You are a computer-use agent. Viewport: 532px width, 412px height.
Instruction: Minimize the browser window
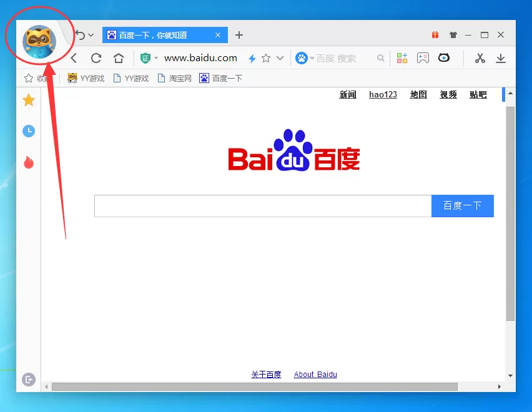pyautogui.click(x=468, y=35)
